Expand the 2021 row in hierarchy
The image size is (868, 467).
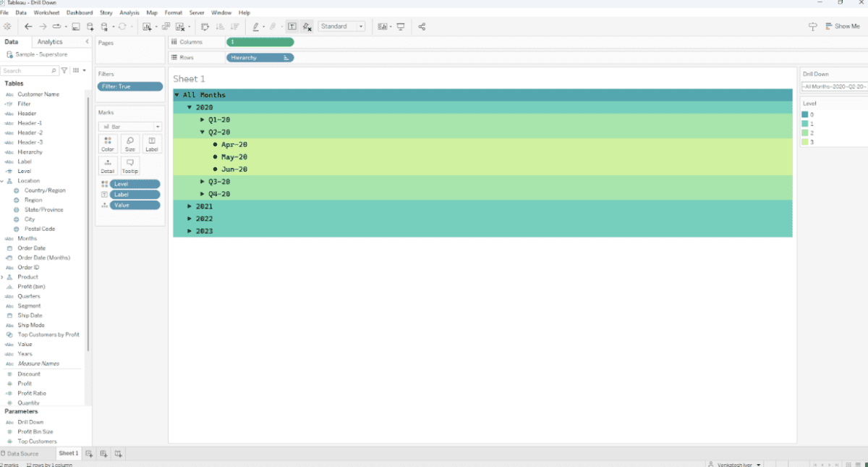190,206
